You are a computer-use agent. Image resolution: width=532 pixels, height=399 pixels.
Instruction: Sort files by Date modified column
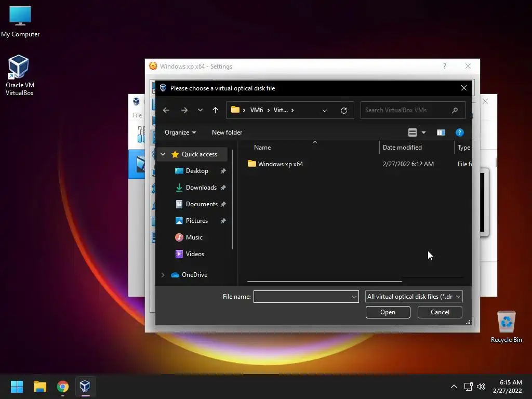tap(402, 148)
